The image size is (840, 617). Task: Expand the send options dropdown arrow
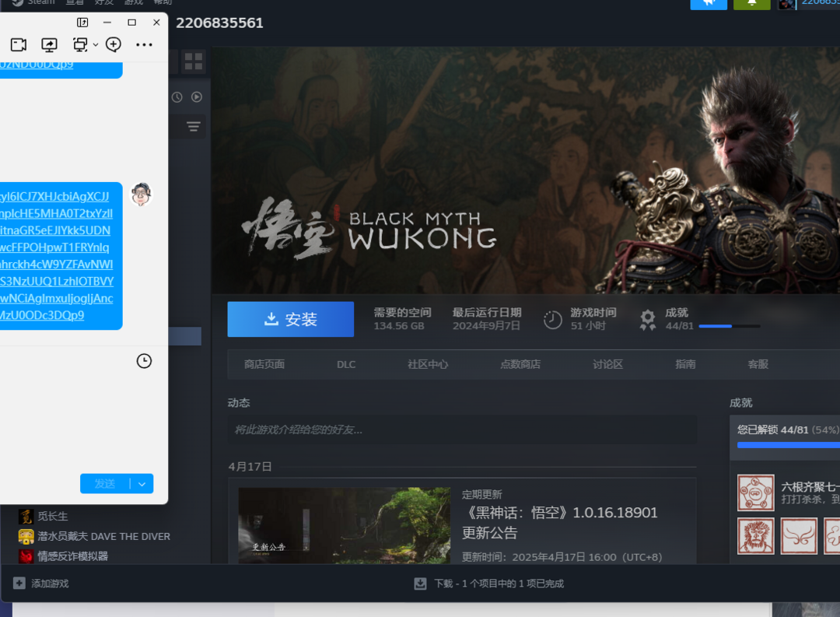(x=142, y=483)
